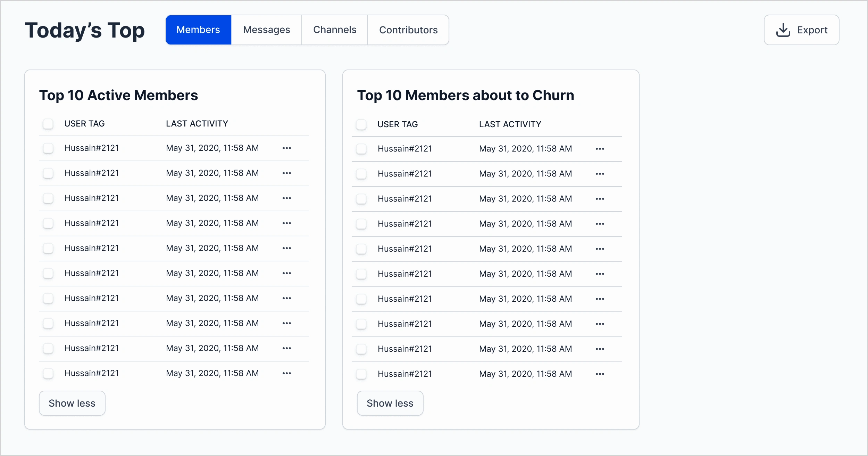Viewport: 868px width, 456px height.
Task: Check the fifth Active Members row checkbox
Action: point(48,248)
